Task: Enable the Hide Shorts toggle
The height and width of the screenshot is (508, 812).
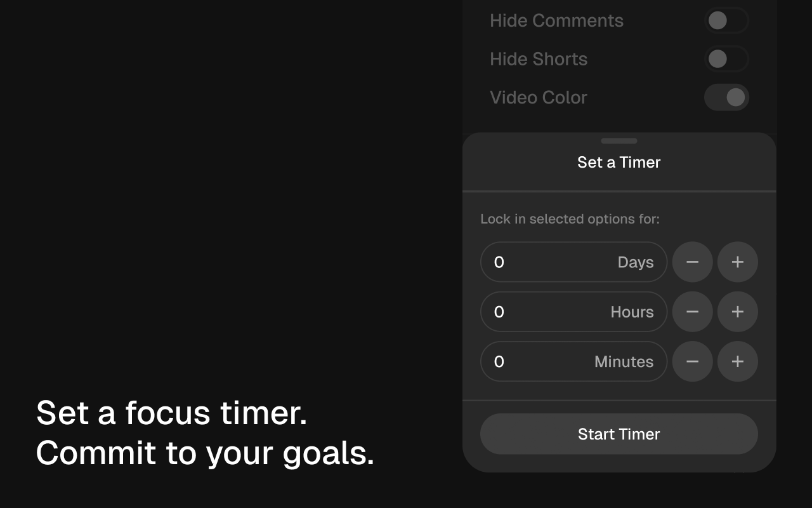Action: (x=726, y=59)
